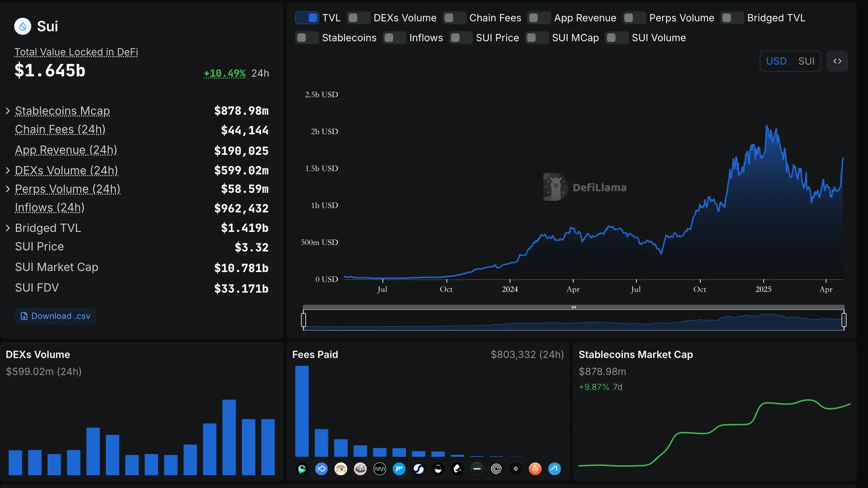Expand the Bridged TVL row chevron

pos(8,228)
